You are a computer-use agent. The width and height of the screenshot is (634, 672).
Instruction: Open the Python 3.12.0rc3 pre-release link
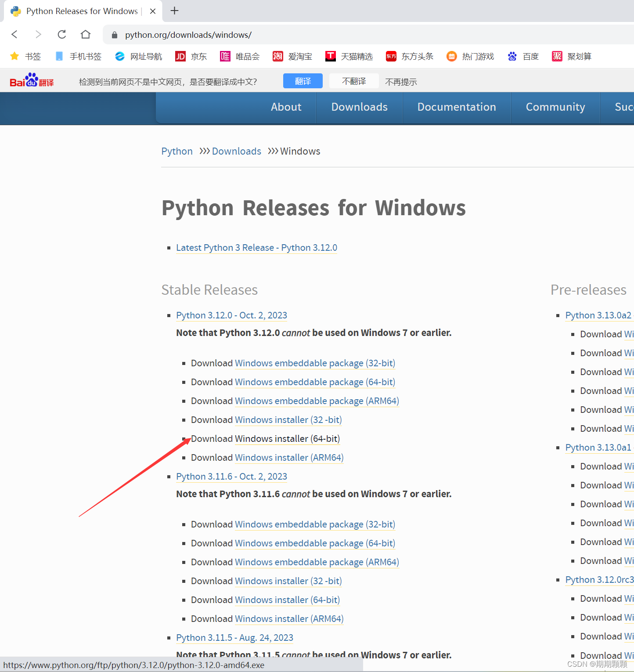pyautogui.click(x=600, y=580)
